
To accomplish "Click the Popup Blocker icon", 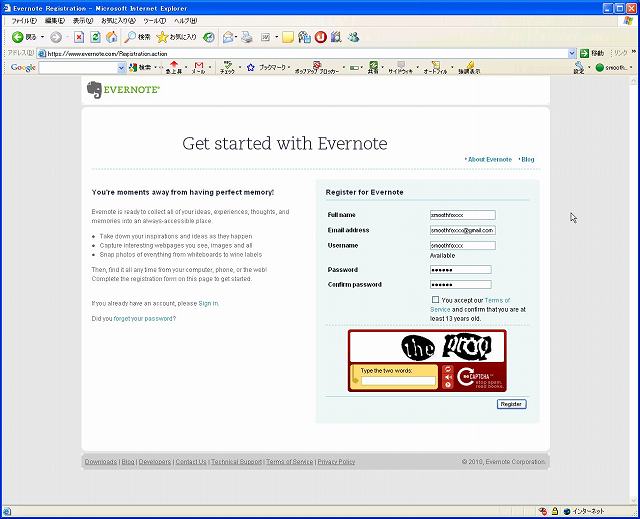I will pos(317,67).
